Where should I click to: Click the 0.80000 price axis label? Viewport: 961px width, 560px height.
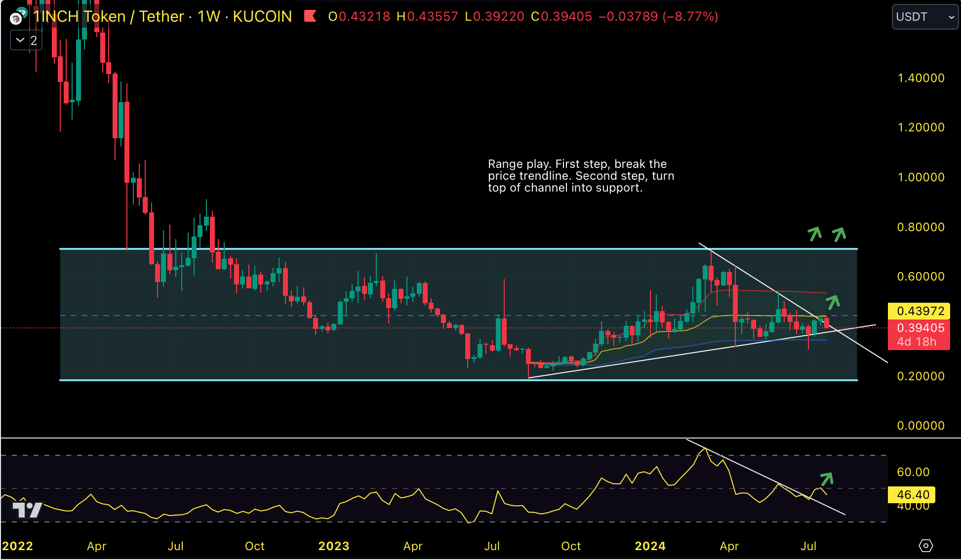click(921, 227)
